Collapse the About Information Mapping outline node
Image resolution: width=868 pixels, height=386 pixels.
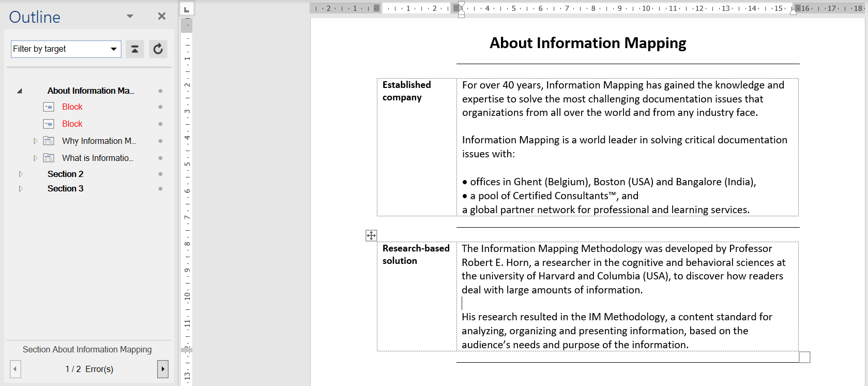(x=20, y=91)
